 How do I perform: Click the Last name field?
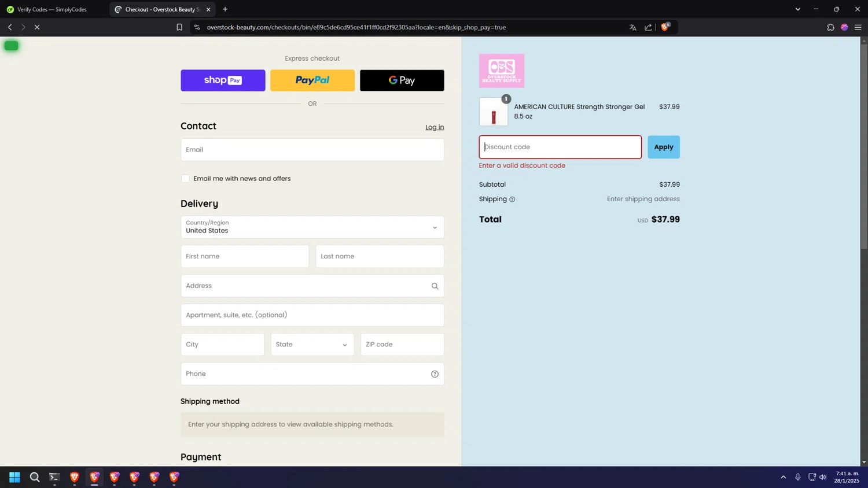pyautogui.click(x=380, y=256)
